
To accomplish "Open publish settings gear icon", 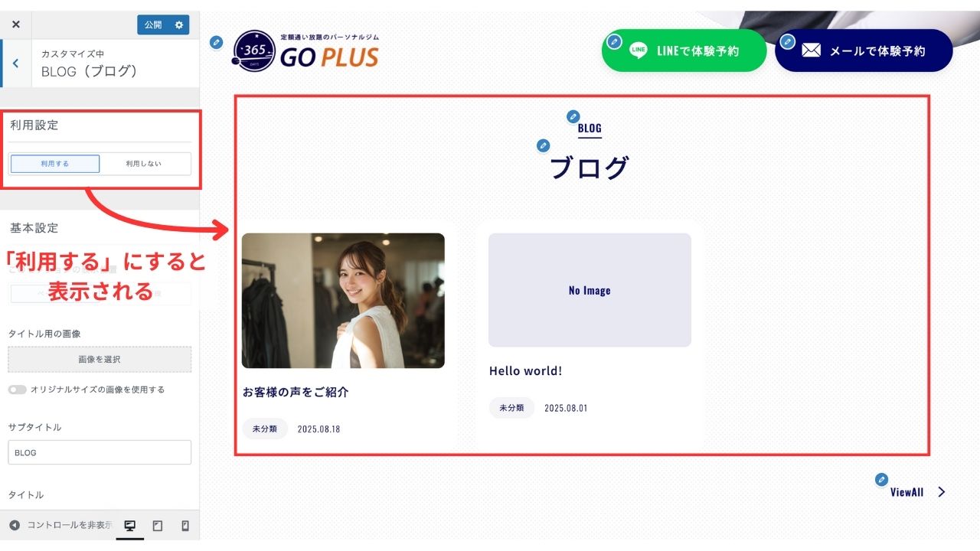I will click(179, 24).
